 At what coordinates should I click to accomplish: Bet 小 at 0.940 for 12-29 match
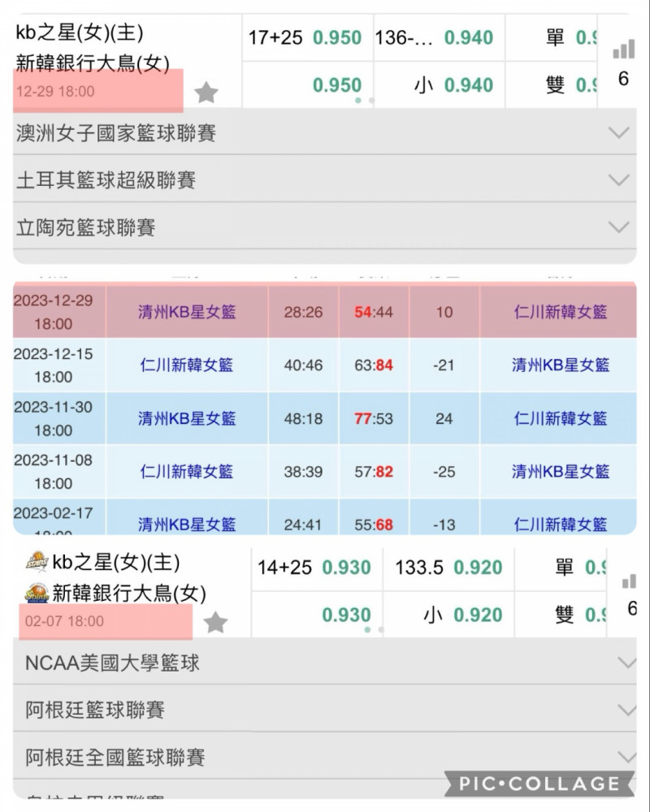[x=439, y=85]
